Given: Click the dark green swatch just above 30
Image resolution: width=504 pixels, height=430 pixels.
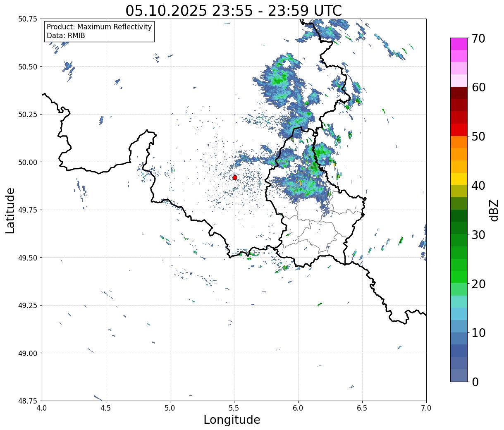Looking at the screenshot, I should click(x=459, y=228).
